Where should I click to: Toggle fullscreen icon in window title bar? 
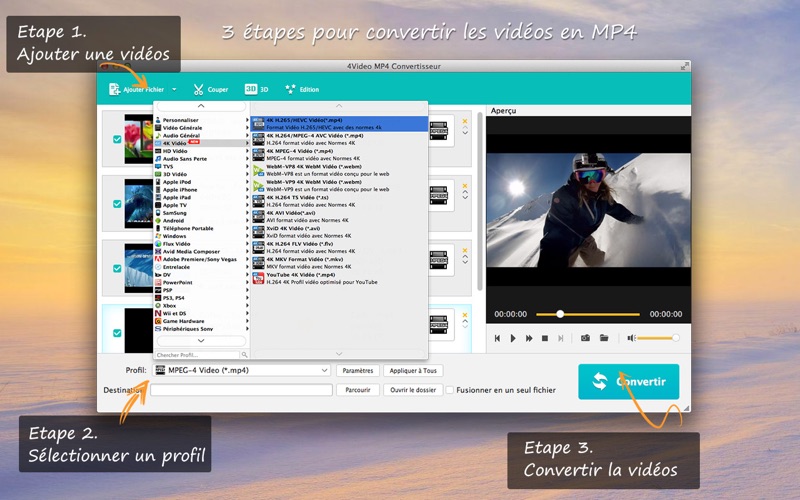point(685,66)
